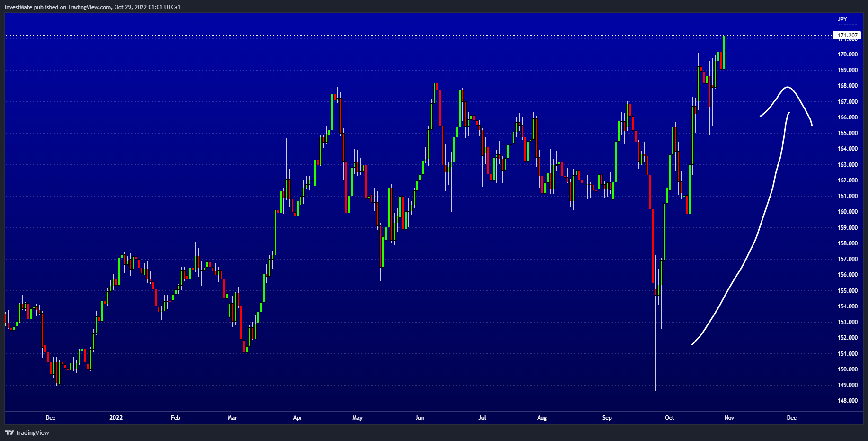Viewport: 868px width, 441px height.
Task: Click the TradingView logo in the footer
Action: coord(27,432)
